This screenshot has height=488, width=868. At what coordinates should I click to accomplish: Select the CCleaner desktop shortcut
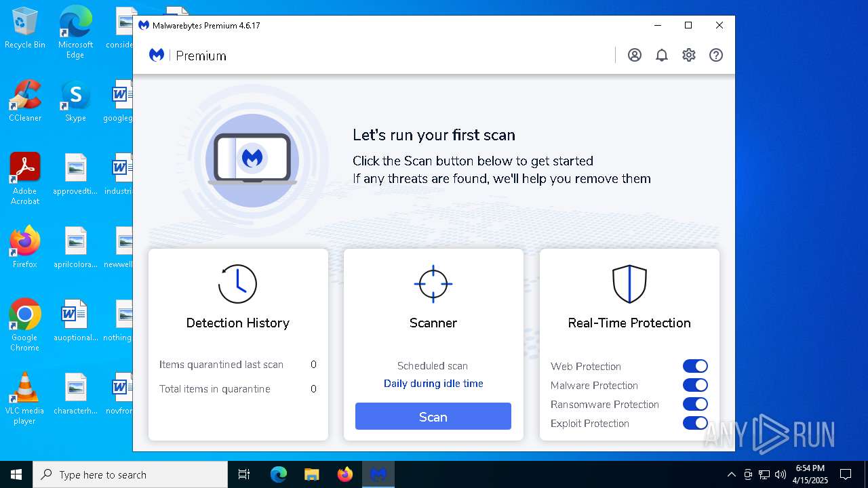25,102
